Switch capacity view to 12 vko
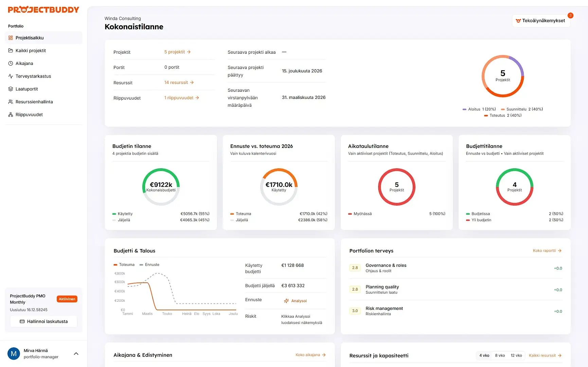588x367 pixels. [x=516, y=355]
